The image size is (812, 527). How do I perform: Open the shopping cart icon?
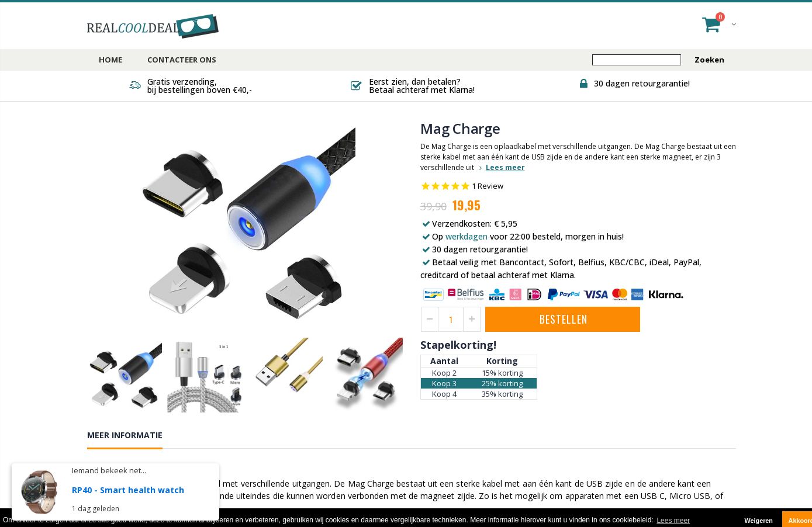[711, 25]
